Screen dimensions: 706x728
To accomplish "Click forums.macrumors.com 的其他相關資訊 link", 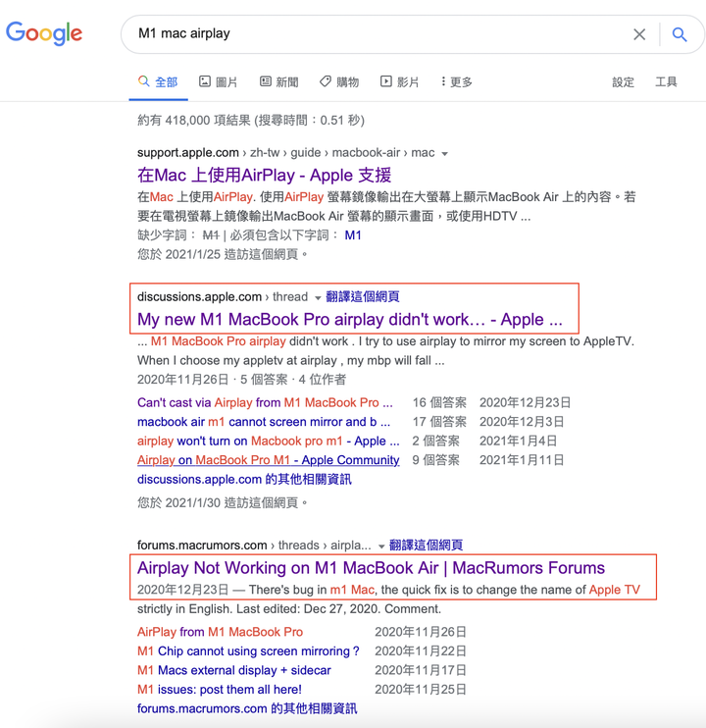I will 247,708.
